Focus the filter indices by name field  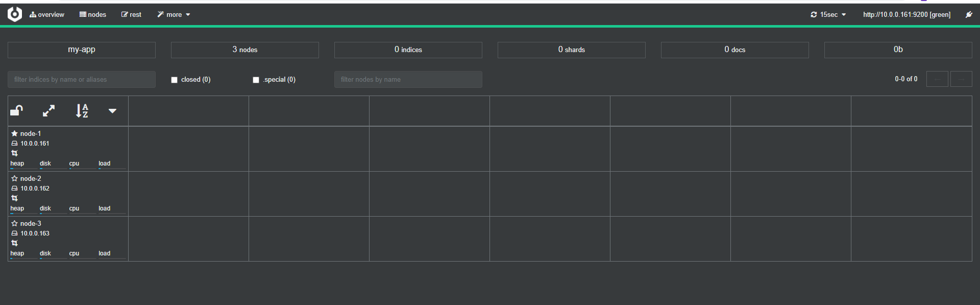[82, 79]
